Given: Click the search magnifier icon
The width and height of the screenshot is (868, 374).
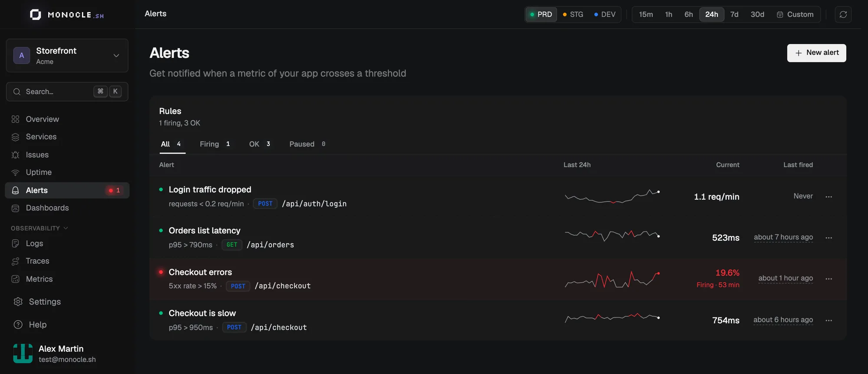Looking at the screenshot, I should 17,92.
